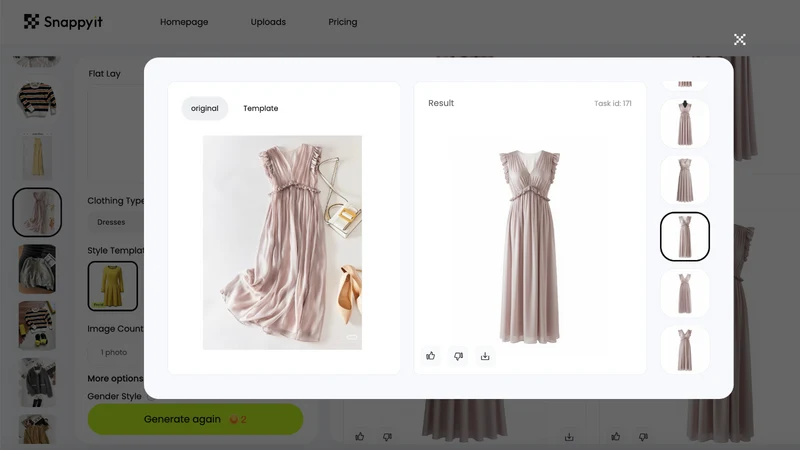Click the Snappyit logo
This screenshot has height=450, width=800.
point(63,22)
